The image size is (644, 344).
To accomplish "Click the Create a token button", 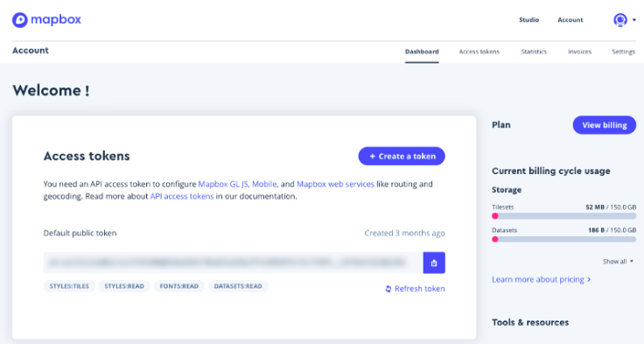I will (x=402, y=156).
